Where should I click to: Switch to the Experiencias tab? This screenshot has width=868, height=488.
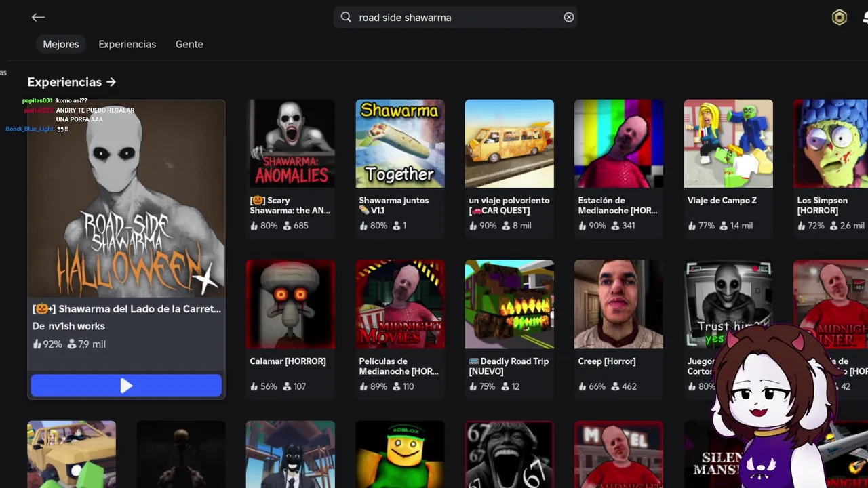tap(127, 44)
